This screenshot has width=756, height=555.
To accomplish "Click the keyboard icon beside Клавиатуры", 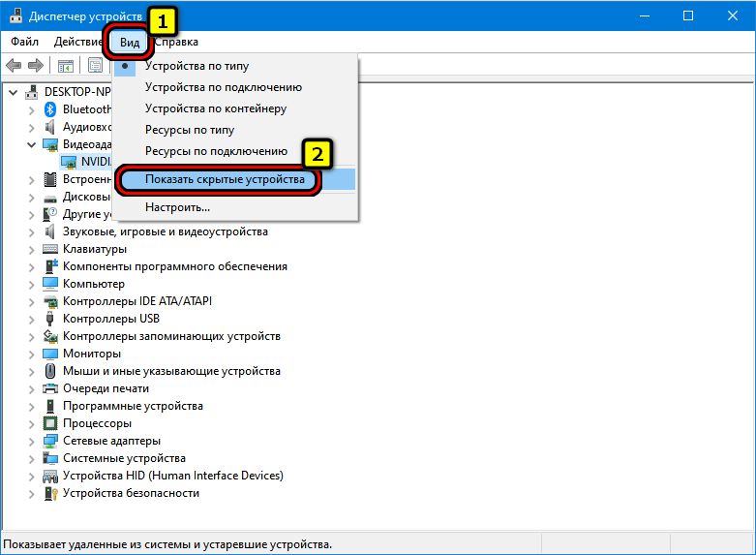I will [x=51, y=249].
